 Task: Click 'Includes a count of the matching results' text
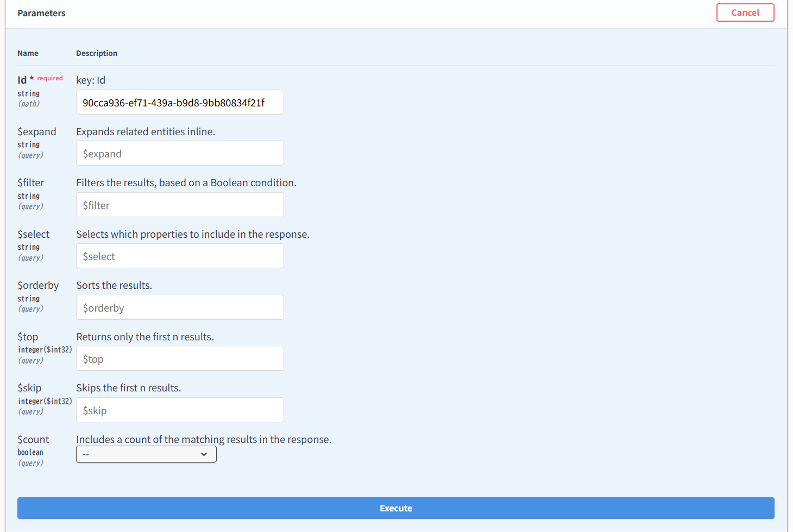(x=204, y=439)
